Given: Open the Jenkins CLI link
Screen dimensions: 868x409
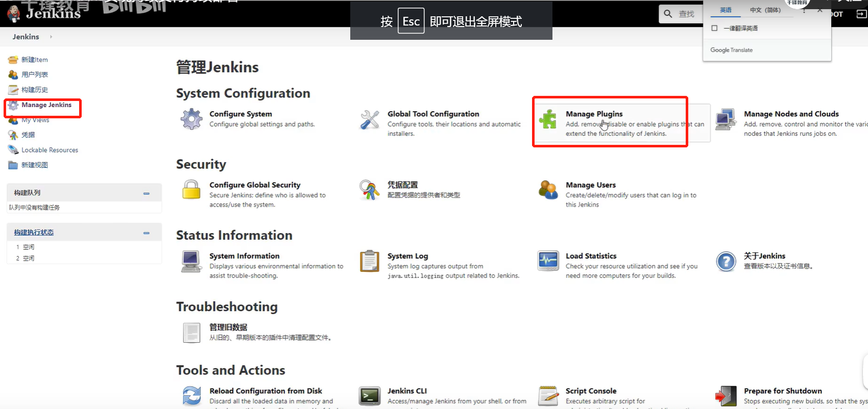Looking at the screenshot, I should coord(407,391).
